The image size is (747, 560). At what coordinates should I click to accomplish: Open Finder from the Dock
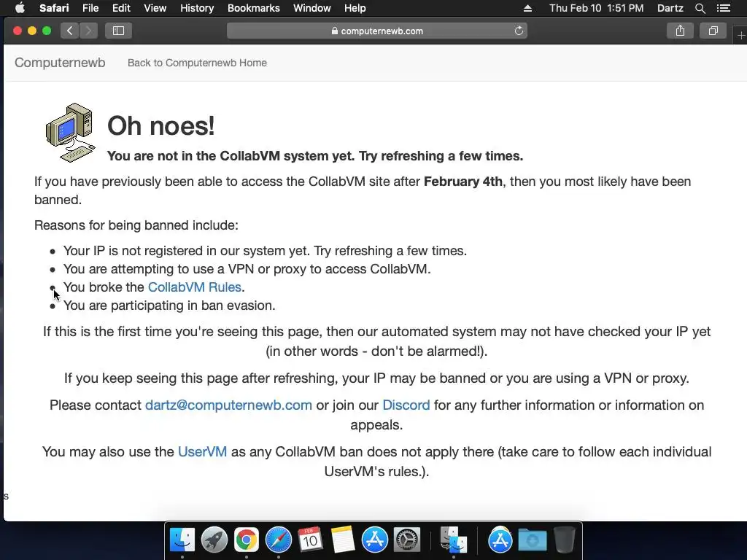click(x=182, y=540)
